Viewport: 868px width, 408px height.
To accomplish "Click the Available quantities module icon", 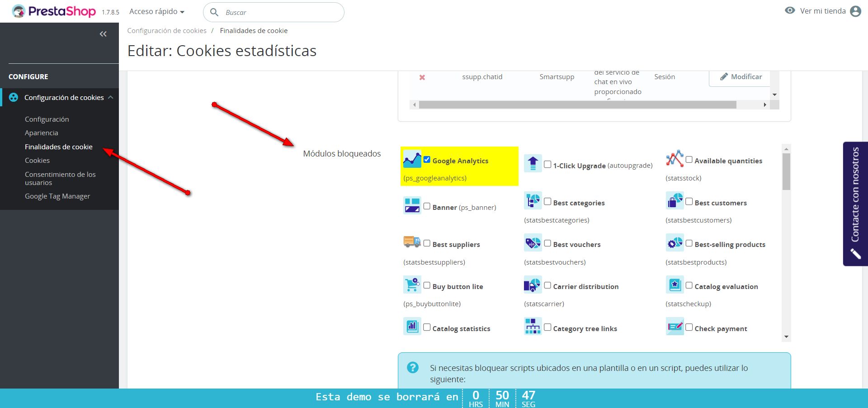I will click(x=675, y=159).
